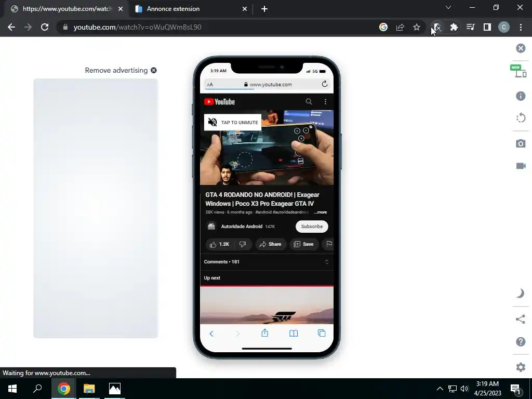Take a screenshot with camera icon
532x399 pixels.
pyautogui.click(x=521, y=143)
